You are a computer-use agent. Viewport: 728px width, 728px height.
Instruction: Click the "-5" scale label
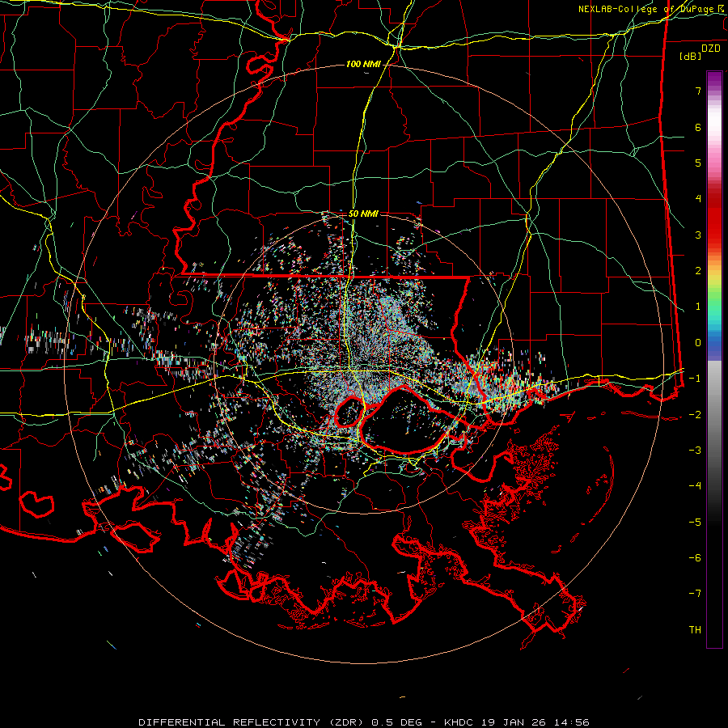click(695, 523)
